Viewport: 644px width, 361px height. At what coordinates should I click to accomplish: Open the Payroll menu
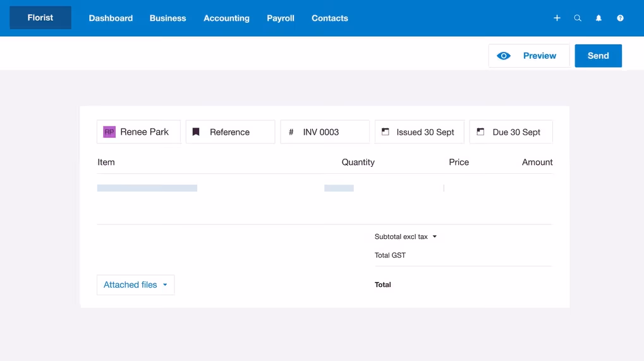pyautogui.click(x=281, y=18)
